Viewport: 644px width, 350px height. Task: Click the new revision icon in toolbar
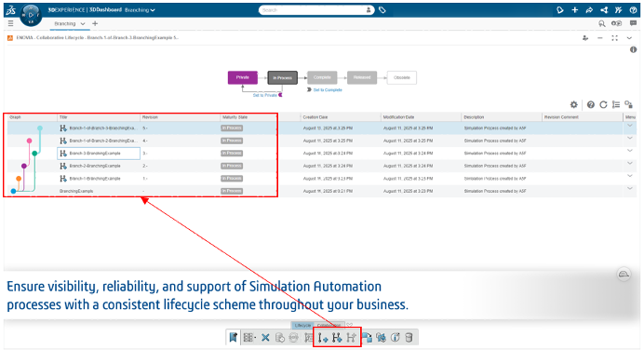tap(323, 338)
